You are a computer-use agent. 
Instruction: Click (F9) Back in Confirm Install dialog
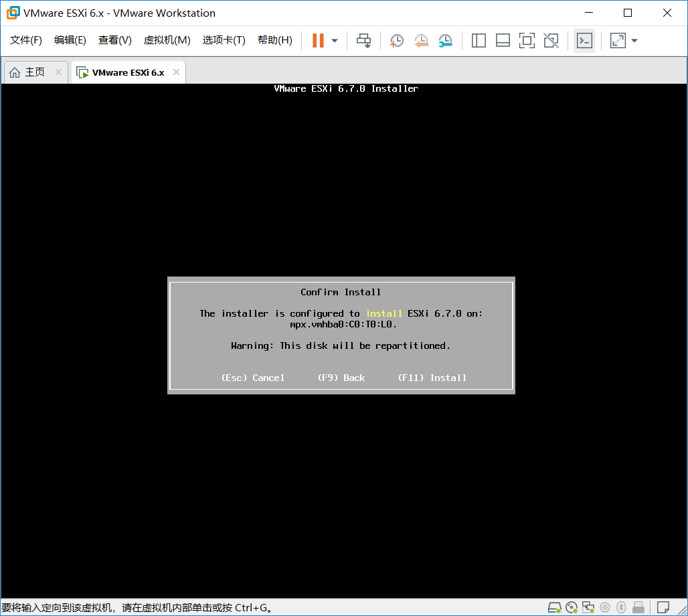point(341,378)
